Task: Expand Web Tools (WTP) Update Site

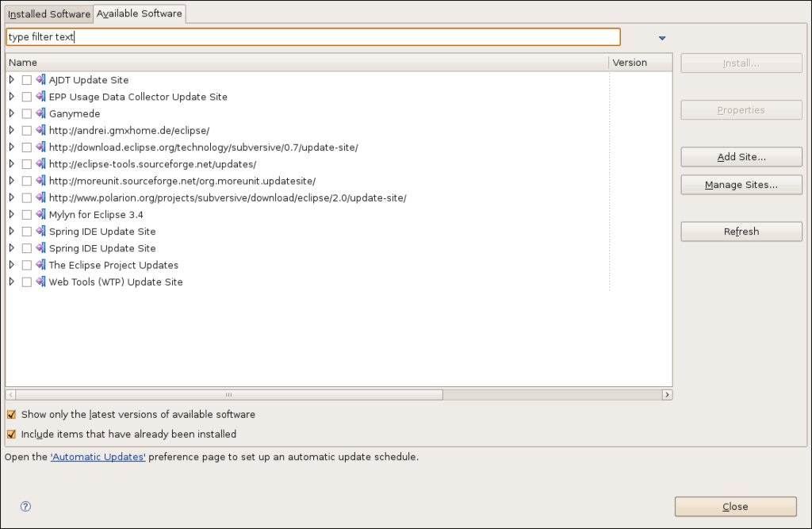Action: pos(12,282)
